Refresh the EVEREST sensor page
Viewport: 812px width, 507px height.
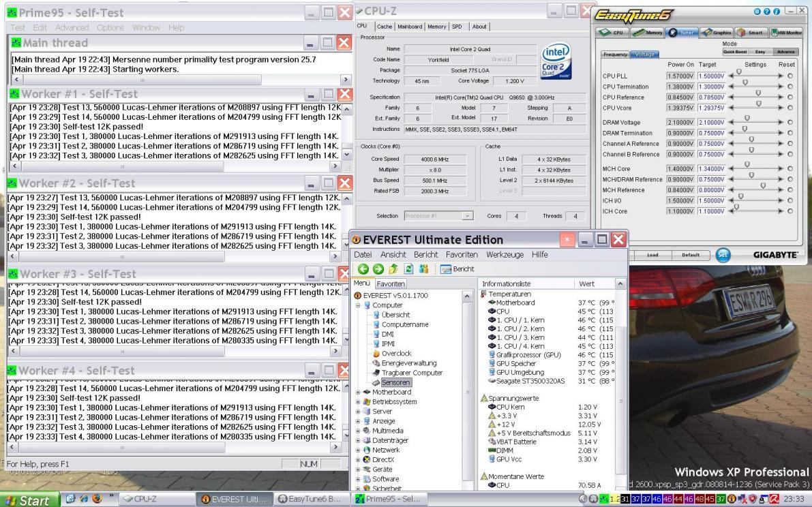pos(408,269)
